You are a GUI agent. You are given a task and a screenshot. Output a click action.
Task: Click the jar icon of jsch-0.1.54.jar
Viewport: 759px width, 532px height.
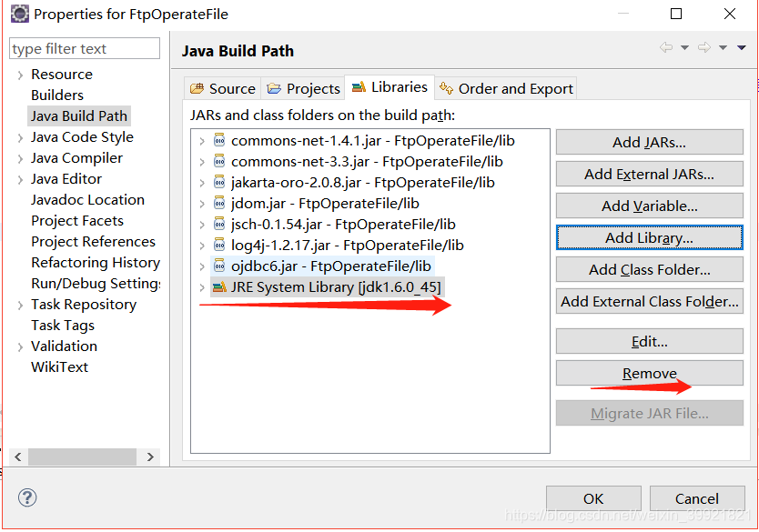219,224
